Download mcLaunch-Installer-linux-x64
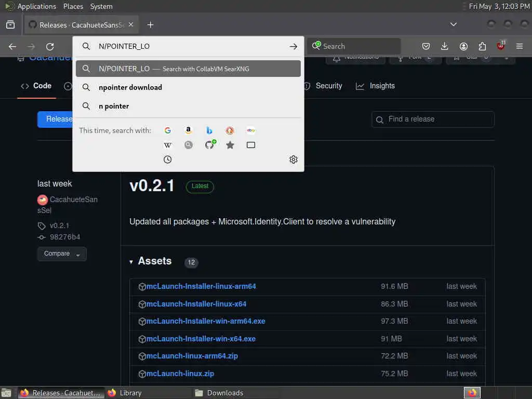 [x=196, y=304]
